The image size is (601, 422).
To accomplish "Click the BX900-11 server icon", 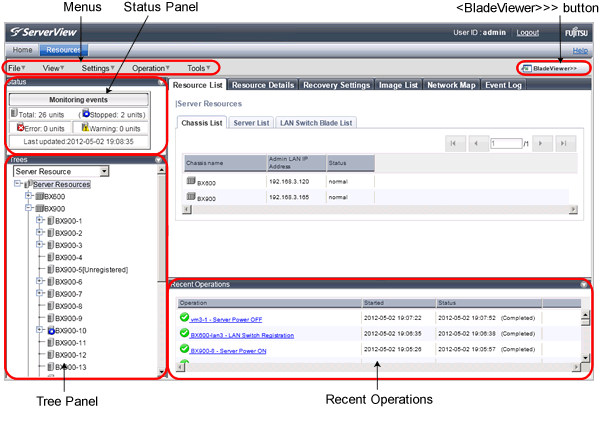I will (x=51, y=343).
